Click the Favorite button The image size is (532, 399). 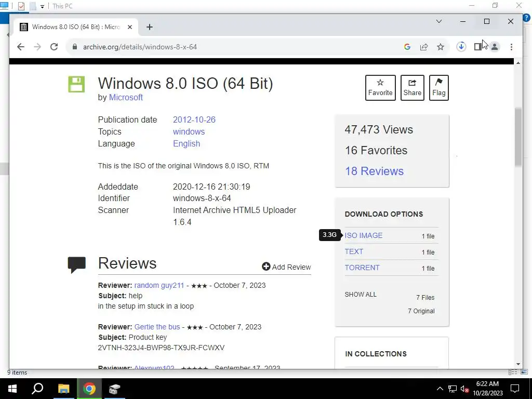380,87
